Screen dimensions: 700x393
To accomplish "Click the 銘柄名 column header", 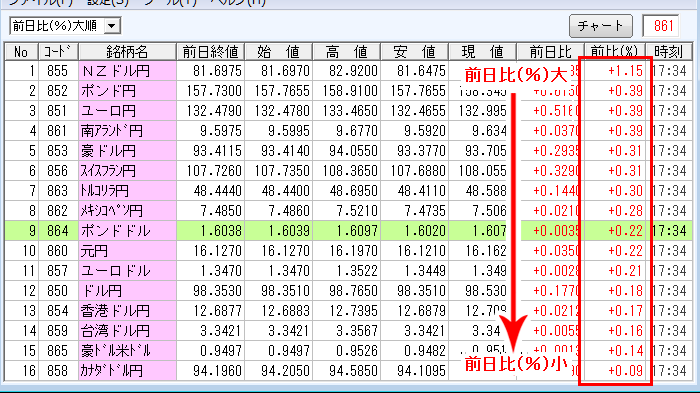I will tap(127, 52).
